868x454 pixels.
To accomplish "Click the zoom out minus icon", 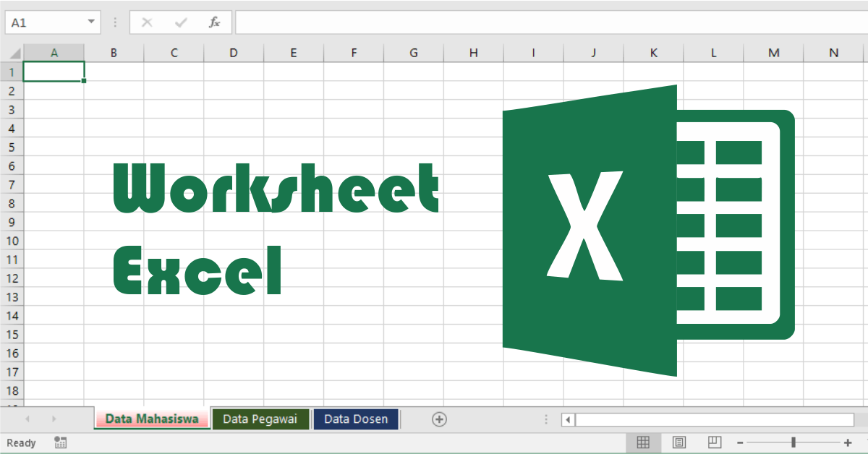I will coord(740,442).
